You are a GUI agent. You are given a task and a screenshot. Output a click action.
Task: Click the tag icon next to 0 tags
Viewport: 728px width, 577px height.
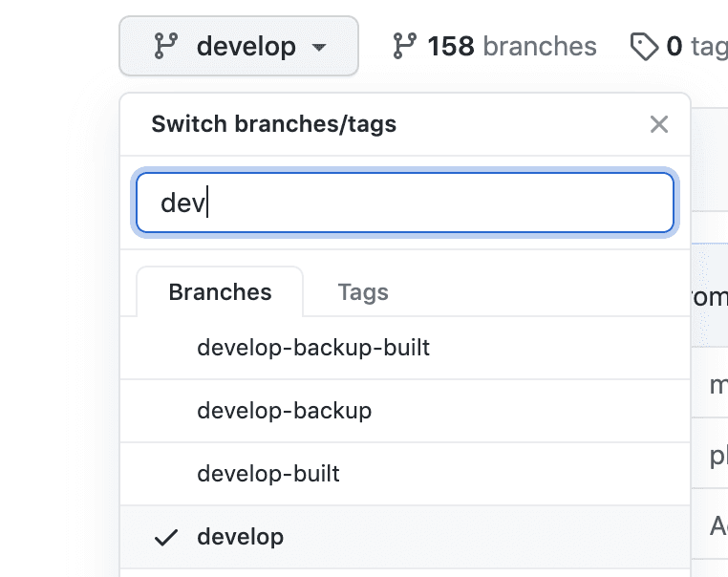point(644,46)
